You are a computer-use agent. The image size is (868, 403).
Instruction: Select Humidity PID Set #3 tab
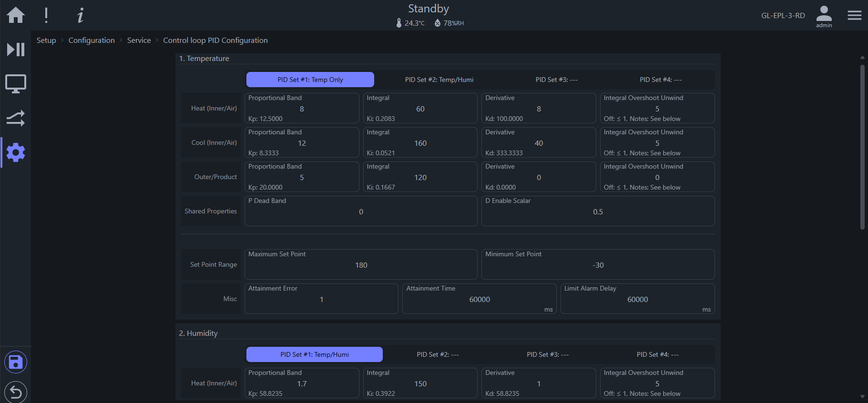pyautogui.click(x=548, y=354)
